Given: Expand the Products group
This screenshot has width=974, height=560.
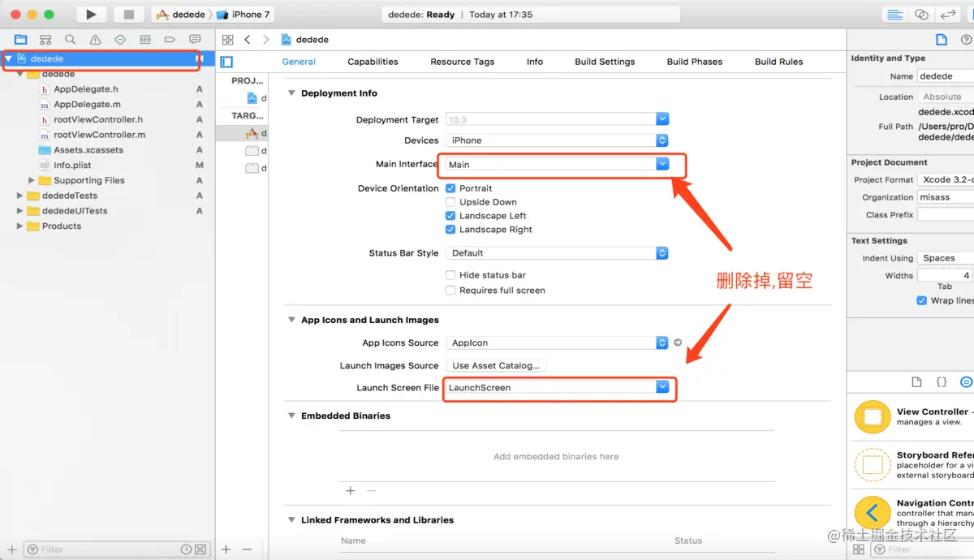Looking at the screenshot, I should 20,226.
